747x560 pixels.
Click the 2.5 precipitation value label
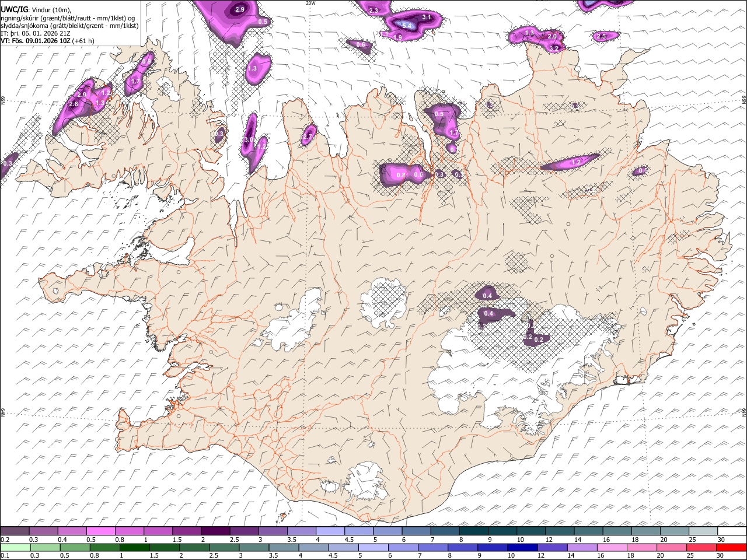602,36
